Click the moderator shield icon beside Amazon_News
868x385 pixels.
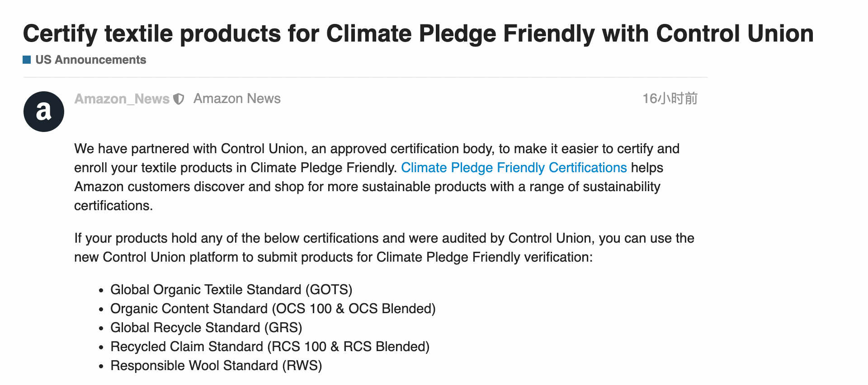[179, 99]
